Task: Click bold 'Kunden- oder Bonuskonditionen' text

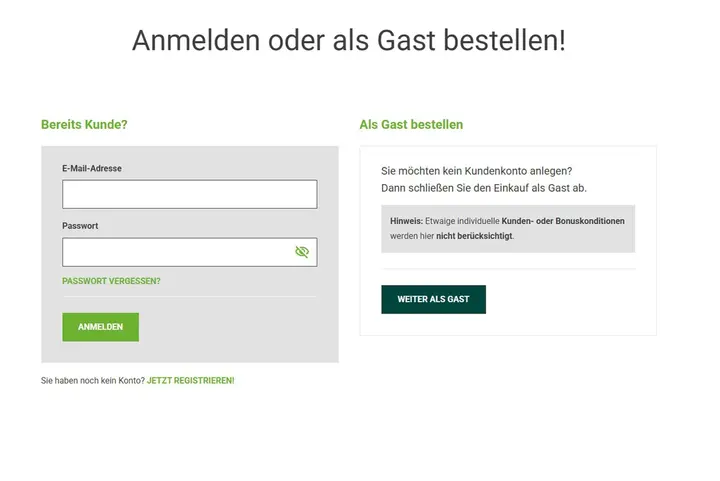Action: tap(563, 221)
